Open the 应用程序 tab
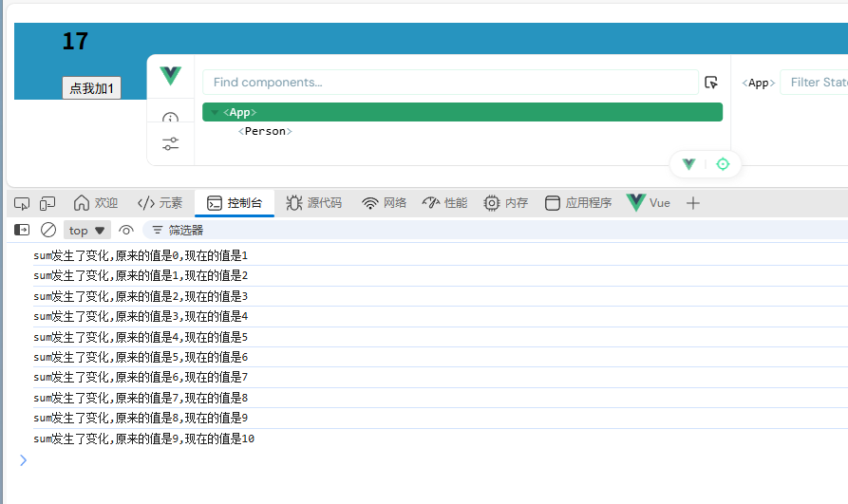The image size is (848, 504). pyautogui.click(x=578, y=203)
